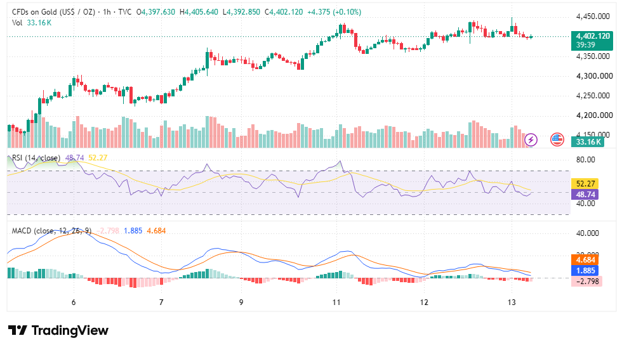
Task: Click the orange MACD signal tag 4.684
Action: pyautogui.click(x=585, y=260)
